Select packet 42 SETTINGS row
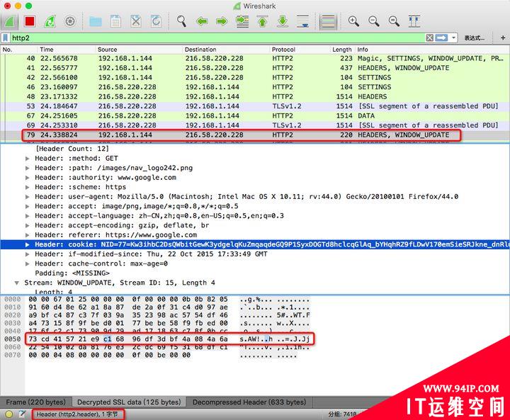 click(x=255, y=77)
